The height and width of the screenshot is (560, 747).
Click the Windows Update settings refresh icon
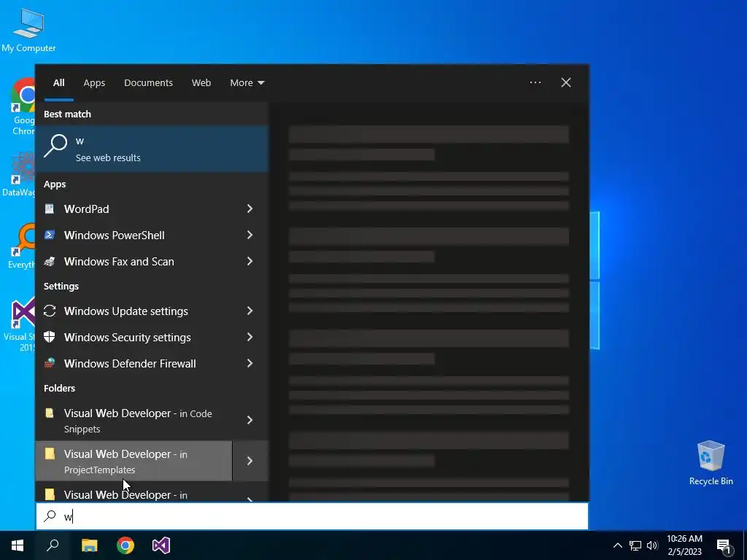50,311
